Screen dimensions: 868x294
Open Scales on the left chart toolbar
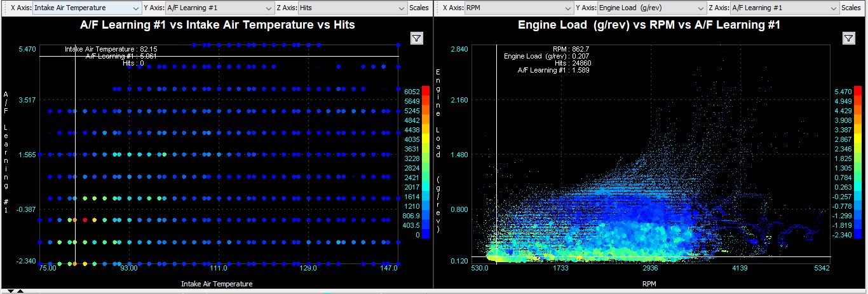click(419, 8)
